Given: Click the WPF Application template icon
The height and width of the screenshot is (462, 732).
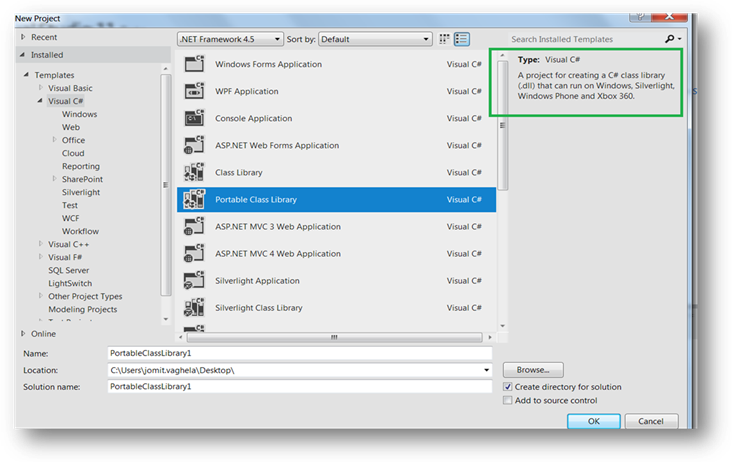Looking at the screenshot, I should (194, 91).
